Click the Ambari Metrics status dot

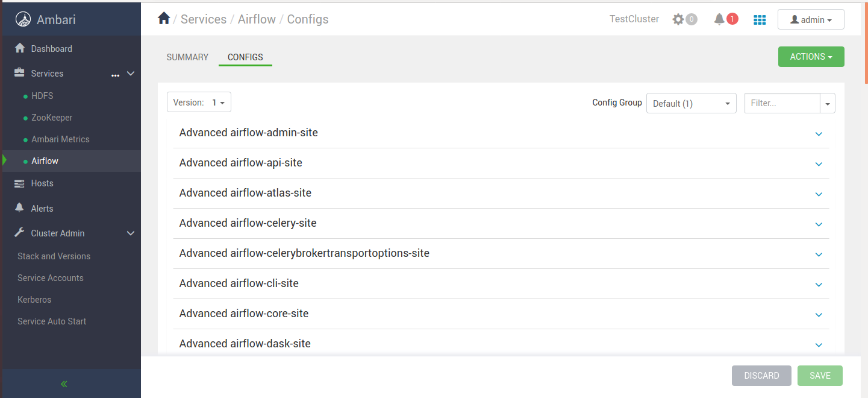click(x=25, y=140)
